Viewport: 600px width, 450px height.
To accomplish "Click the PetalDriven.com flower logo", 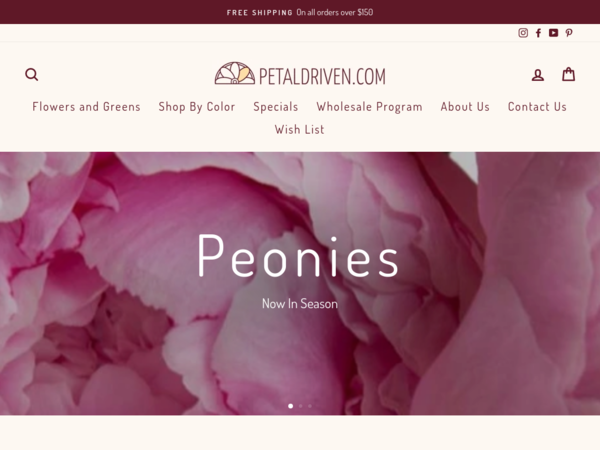I will [300, 73].
